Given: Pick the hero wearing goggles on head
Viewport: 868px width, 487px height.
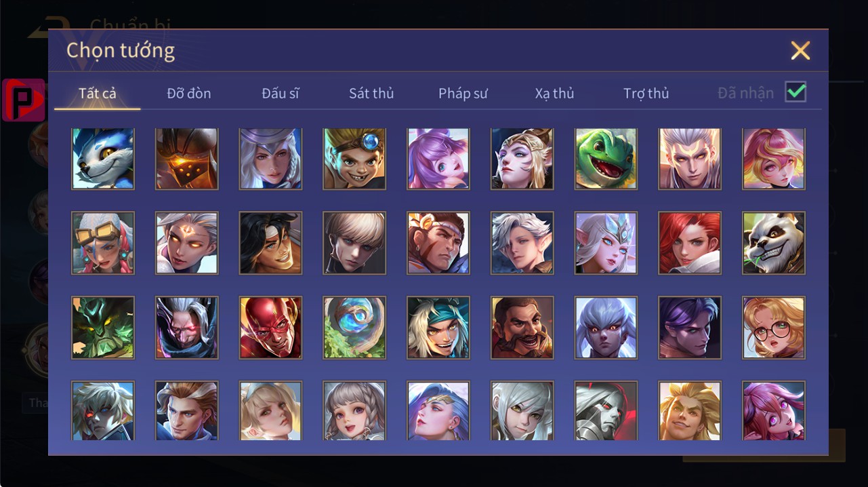Looking at the screenshot, I should (x=103, y=243).
